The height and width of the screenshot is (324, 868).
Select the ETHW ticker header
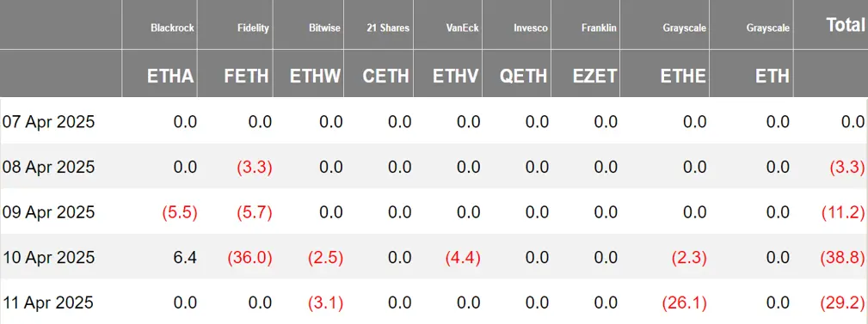[x=316, y=76]
